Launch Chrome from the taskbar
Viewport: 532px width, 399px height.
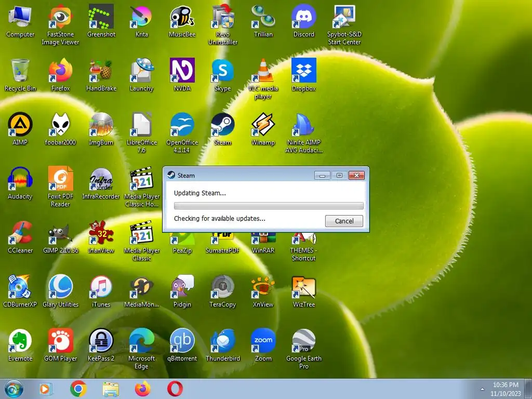(x=78, y=389)
